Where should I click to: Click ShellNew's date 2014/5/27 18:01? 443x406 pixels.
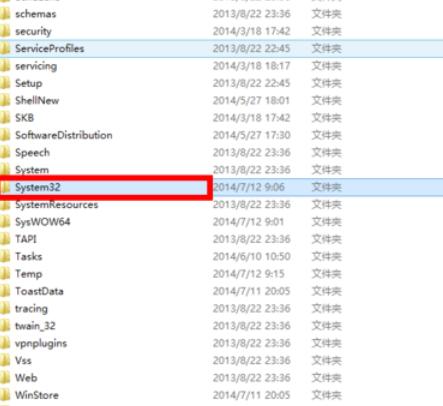[x=251, y=101]
